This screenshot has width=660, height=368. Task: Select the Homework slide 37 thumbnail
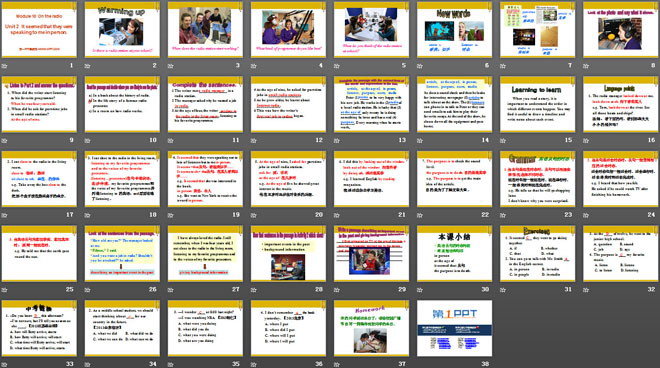pyautogui.click(x=371, y=328)
